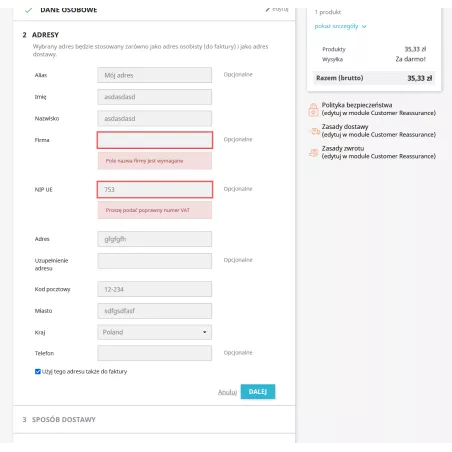
Task: Click the NIP UE field containing 753
Action: click(155, 190)
